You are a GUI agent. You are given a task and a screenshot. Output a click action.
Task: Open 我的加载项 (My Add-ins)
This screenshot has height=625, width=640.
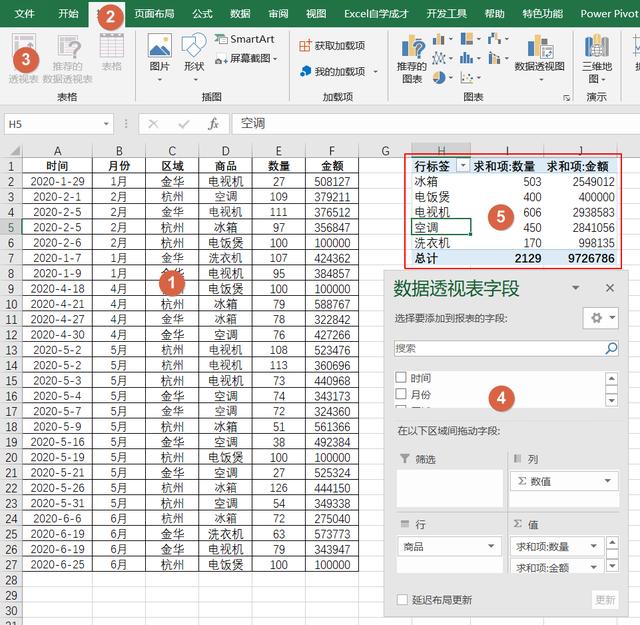(332, 71)
